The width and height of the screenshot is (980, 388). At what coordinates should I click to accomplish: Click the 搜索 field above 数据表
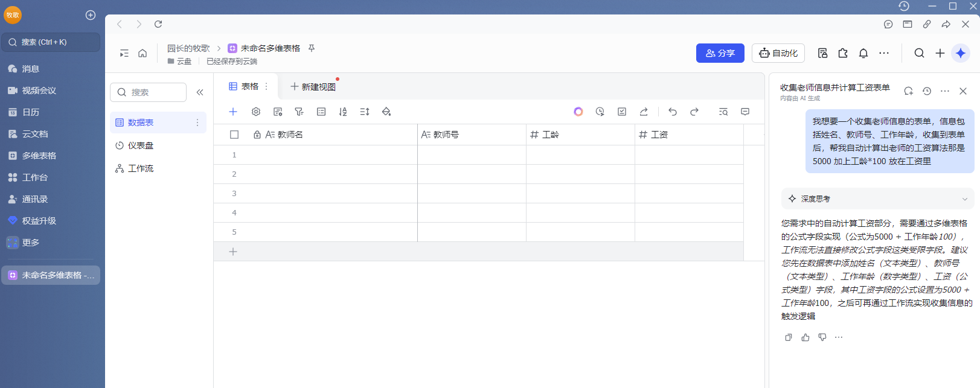[149, 92]
